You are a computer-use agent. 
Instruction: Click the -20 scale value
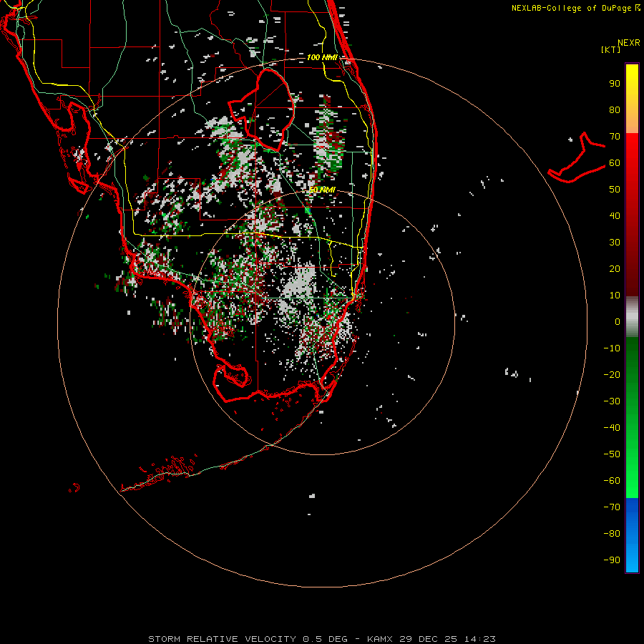(x=612, y=375)
